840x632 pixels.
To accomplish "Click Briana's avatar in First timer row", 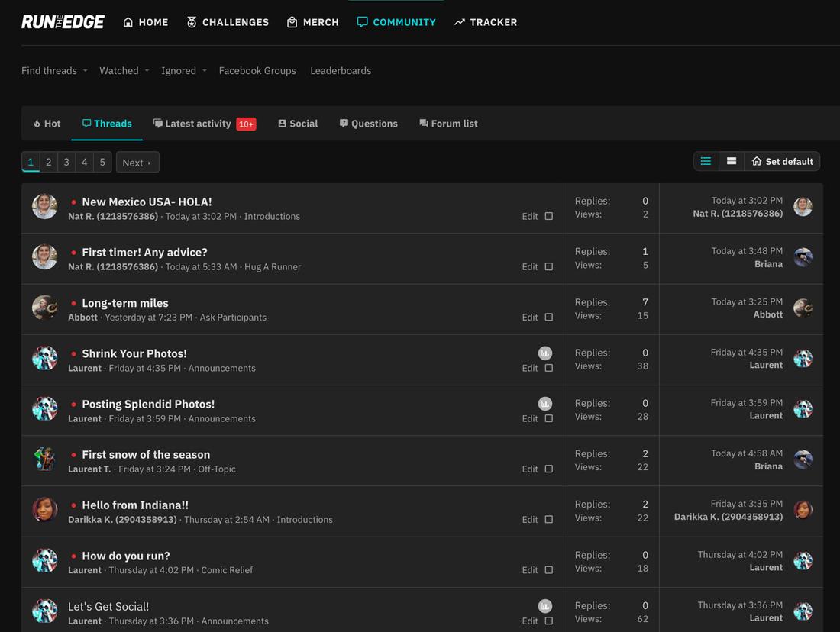I will 803,257.
